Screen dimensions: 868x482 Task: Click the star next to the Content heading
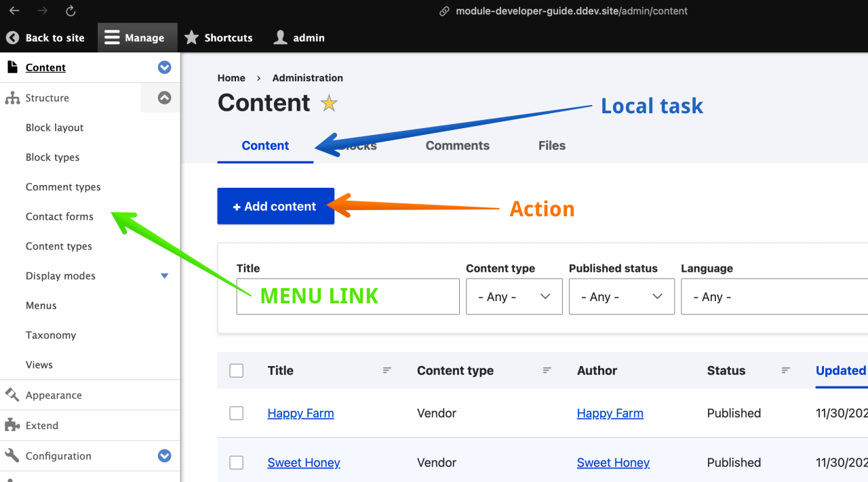pyautogui.click(x=328, y=103)
